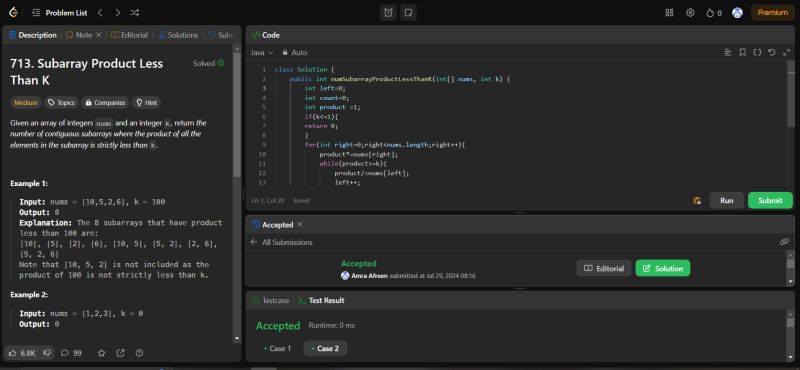800x370 pixels.
Task: Close the Accepted tab
Action: tap(299, 225)
